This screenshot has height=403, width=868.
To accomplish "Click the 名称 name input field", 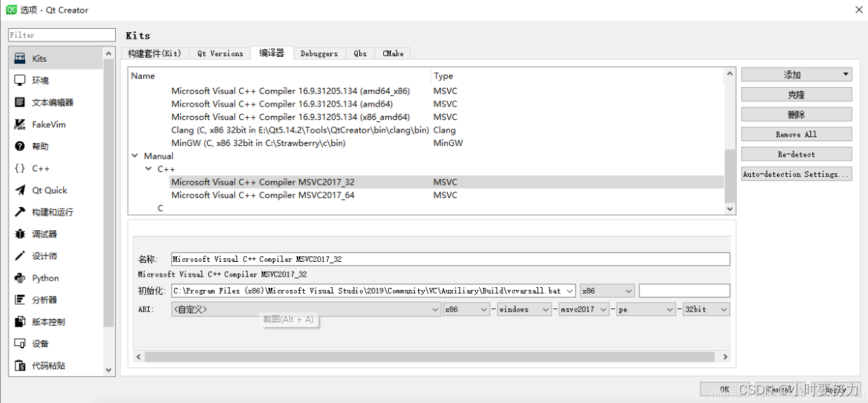I will (450, 259).
